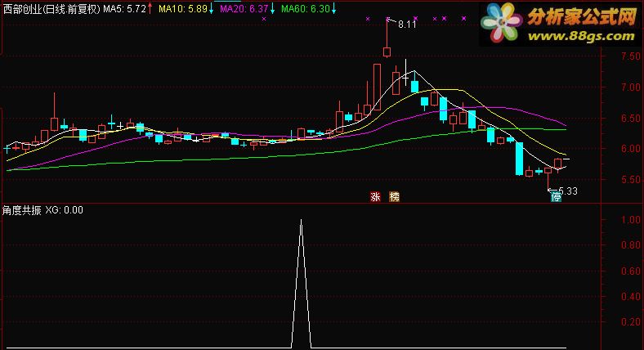The image size is (644, 350).
Task: Click the 0.20 indicator axis label
Action: pyautogui.click(x=631, y=322)
